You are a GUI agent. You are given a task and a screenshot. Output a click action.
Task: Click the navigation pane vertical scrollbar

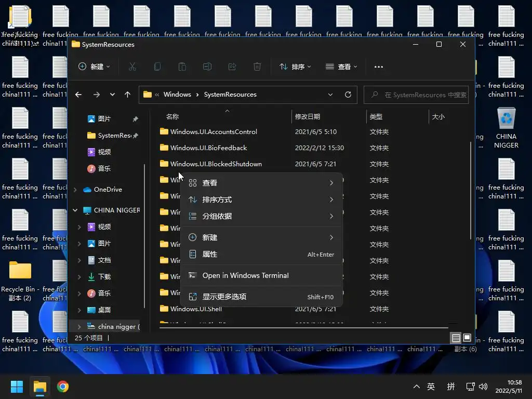144,236
